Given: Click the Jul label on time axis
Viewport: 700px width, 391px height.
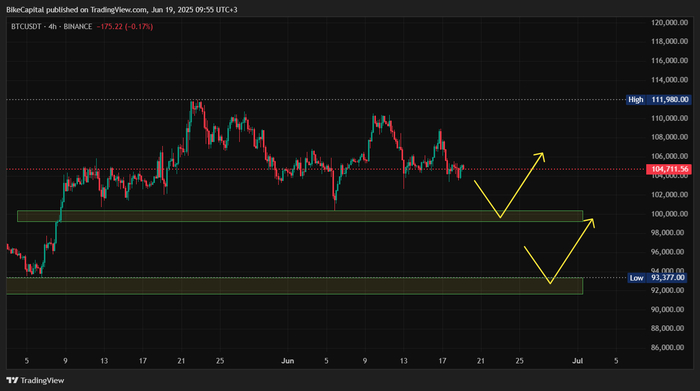Looking at the screenshot, I should pyautogui.click(x=578, y=361).
